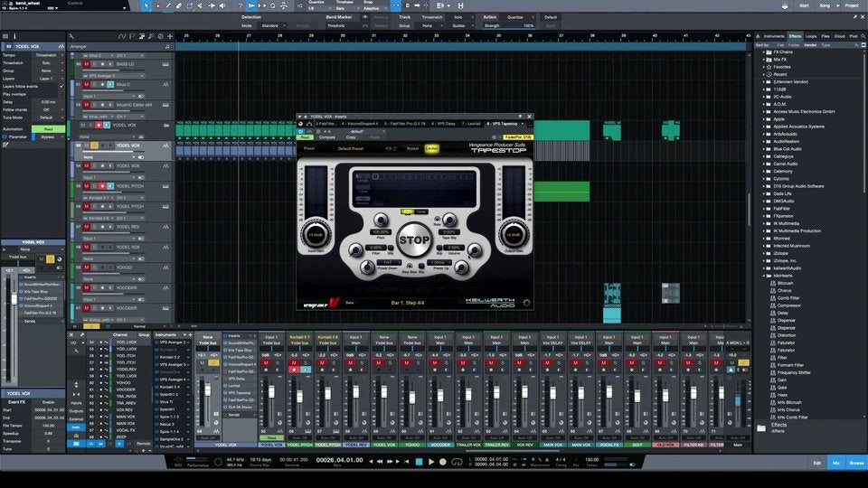Screen dimensions: 868x488
Task: Mute the BASS LD track
Action: [87, 64]
